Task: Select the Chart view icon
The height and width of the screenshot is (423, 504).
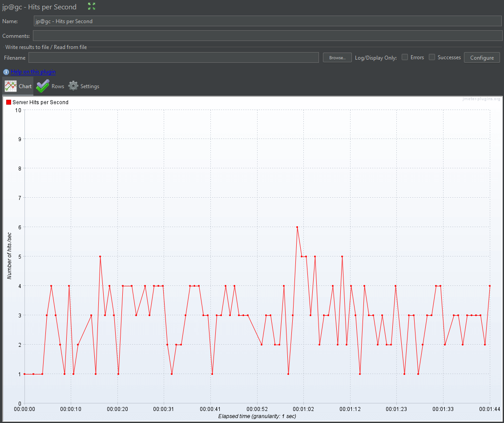Action: pyautogui.click(x=10, y=85)
